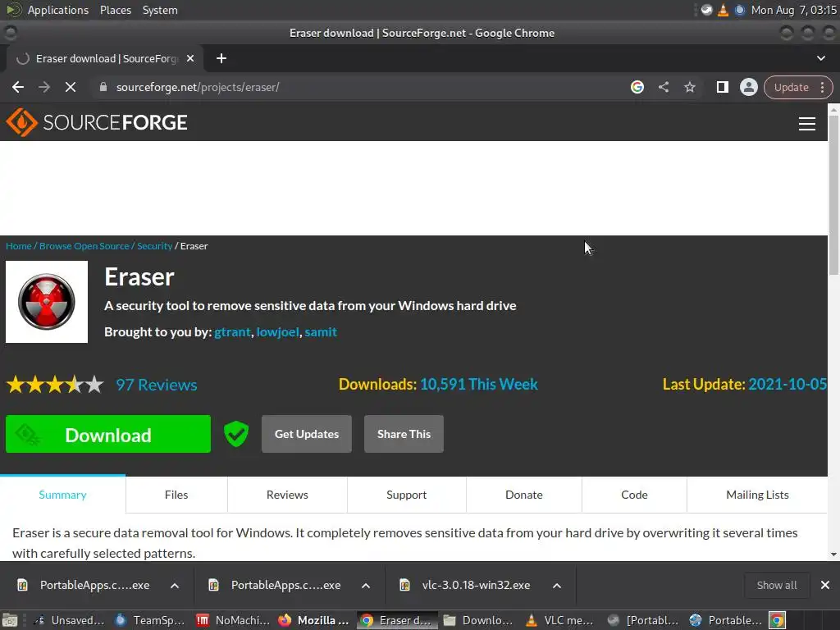This screenshot has width=840, height=630.
Task: Open the SourceForge hamburger menu
Action: (x=807, y=124)
